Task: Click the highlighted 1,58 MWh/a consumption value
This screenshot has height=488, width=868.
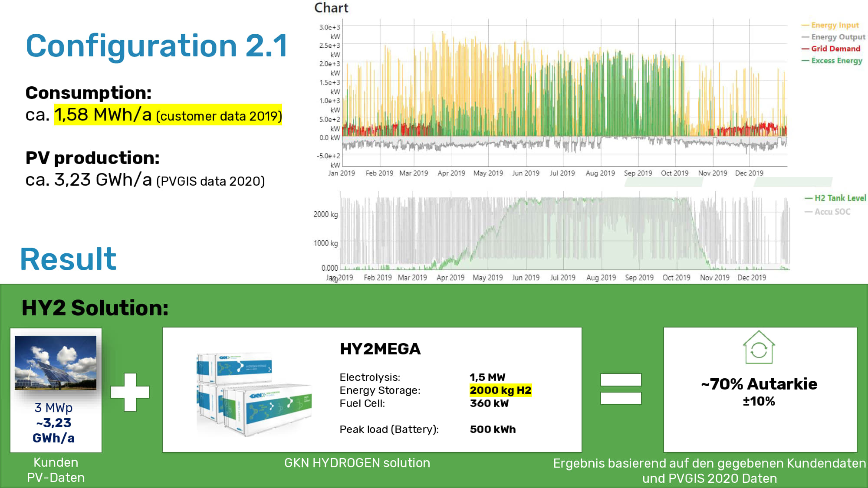Action: 168,115
